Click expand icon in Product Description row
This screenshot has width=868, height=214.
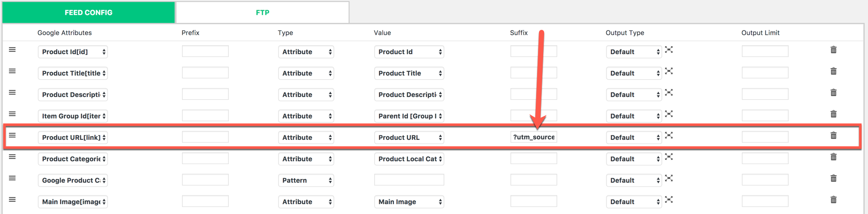coord(669,93)
